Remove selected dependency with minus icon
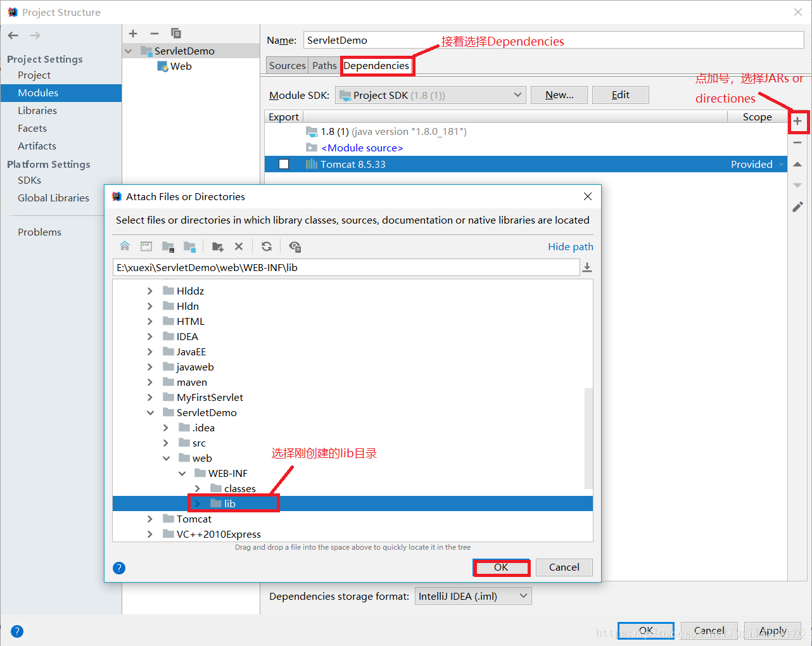 pos(797,142)
